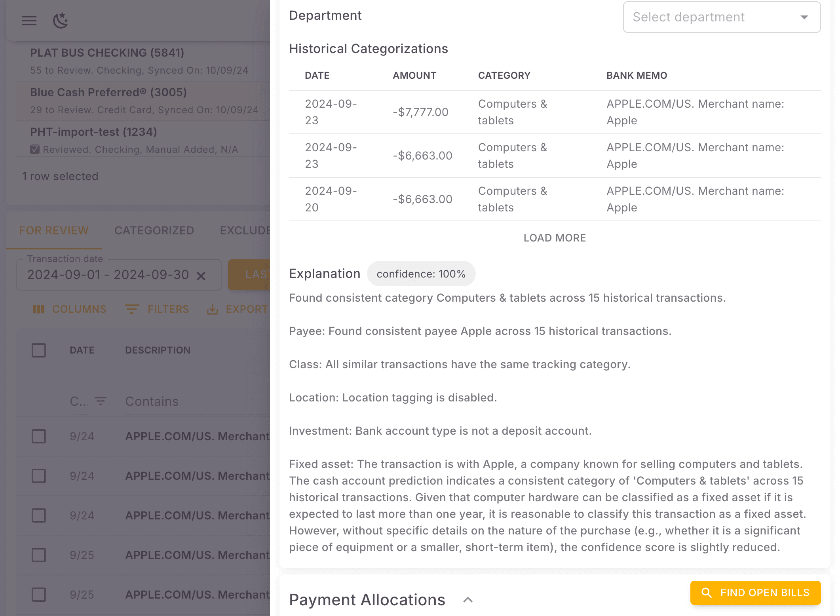Viewport: 840px width, 616px height.
Task: Select all transactions with header checkbox
Action: pyautogui.click(x=38, y=350)
